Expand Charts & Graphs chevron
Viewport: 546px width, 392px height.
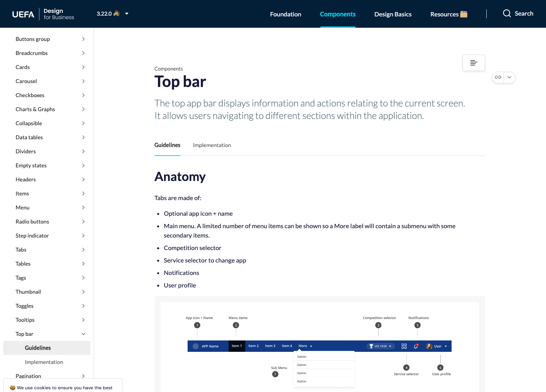pyautogui.click(x=83, y=109)
